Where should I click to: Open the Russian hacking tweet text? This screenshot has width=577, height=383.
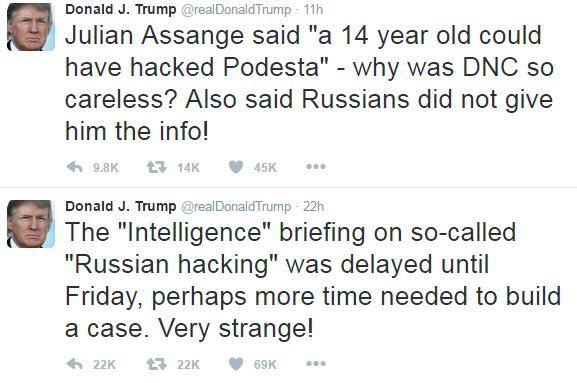coord(313,280)
